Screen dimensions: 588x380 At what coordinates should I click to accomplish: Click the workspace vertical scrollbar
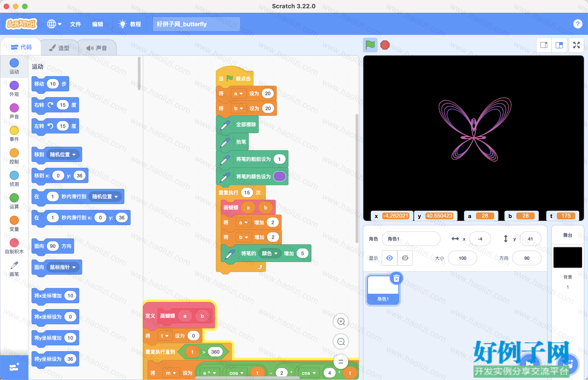(x=357, y=178)
